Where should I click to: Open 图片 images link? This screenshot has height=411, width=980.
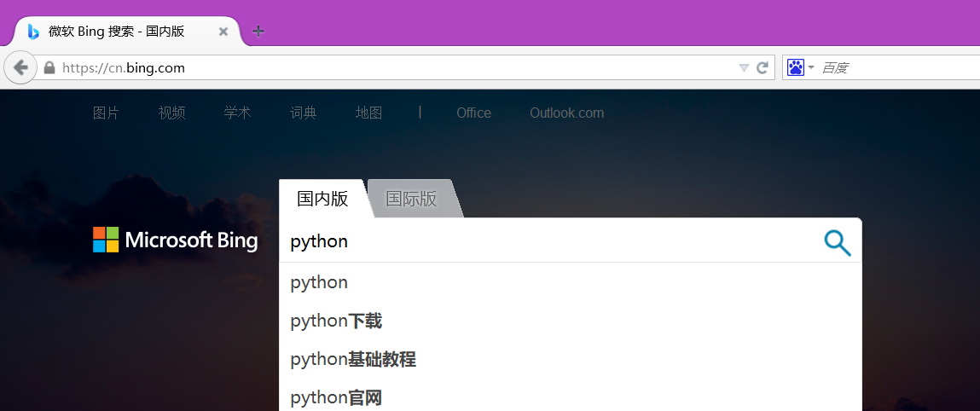point(106,113)
